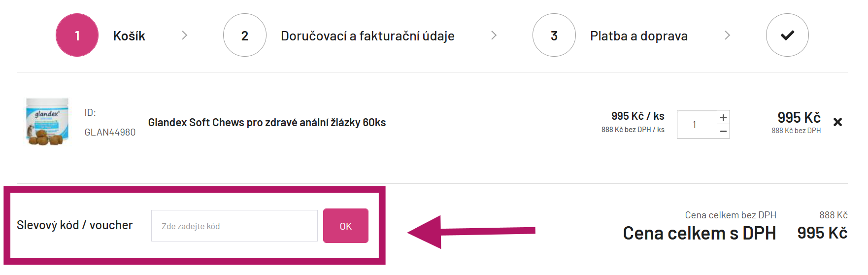The width and height of the screenshot is (868, 275).
Task: Open the Platba a doprava step
Action: [x=638, y=36]
